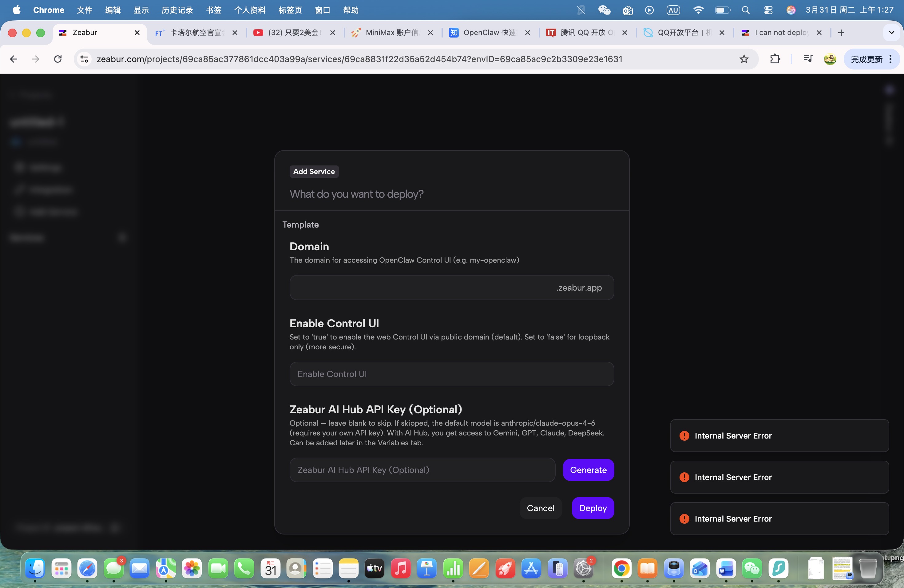Click the top Internal Server Error toast
Viewport: 904px width, 588px height.
coord(779,435)
